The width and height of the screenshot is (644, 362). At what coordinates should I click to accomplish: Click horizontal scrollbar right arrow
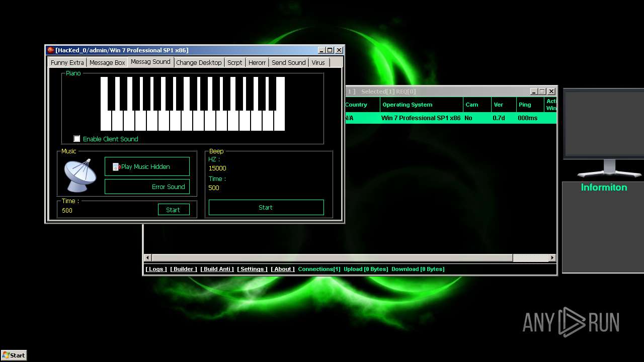(x=552, y=257)
